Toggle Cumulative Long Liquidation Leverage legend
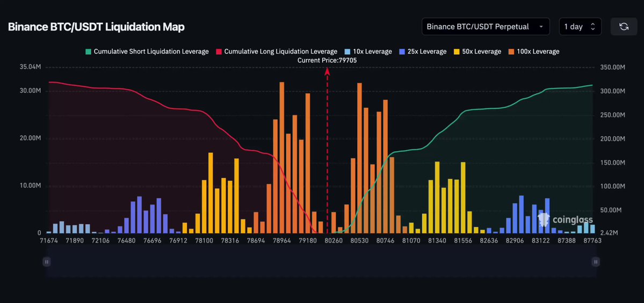Screen dimensions: 644x303 click(276, 51)
